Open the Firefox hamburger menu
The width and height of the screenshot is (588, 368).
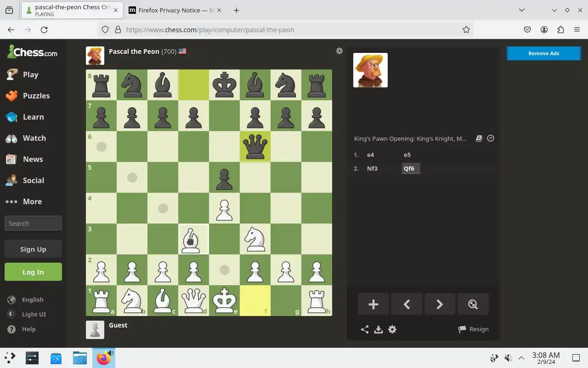coord(577,29)
